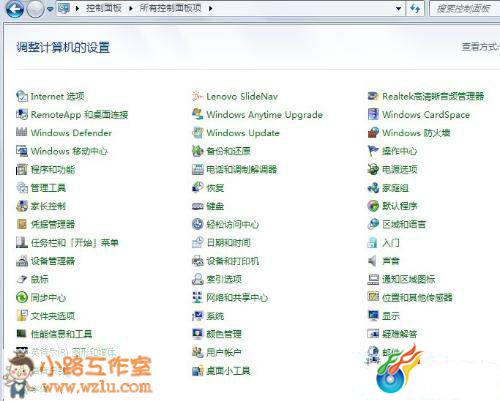This screenshot has width=500, height=401.
Task: Open the 同步中心 green sync icon
Action: tap(22, 297)
